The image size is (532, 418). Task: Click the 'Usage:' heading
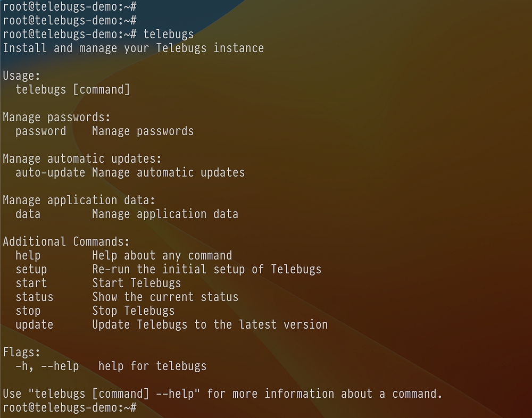[x=22, y=76]
